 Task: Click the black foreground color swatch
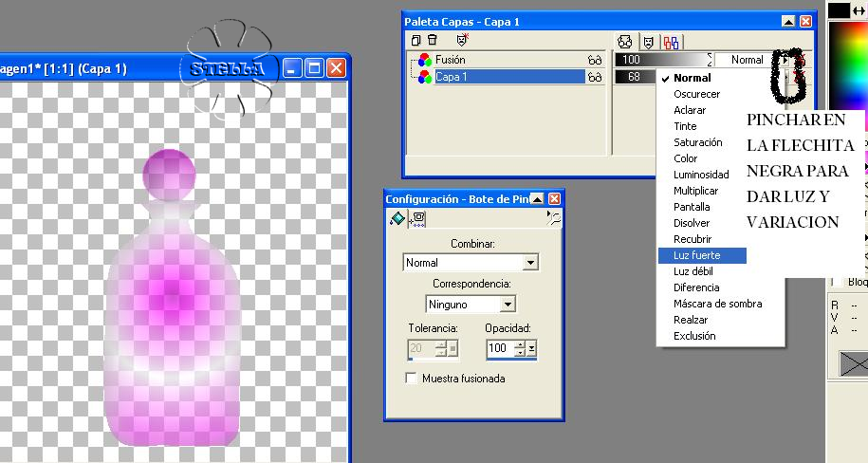[x=839, y=10]
